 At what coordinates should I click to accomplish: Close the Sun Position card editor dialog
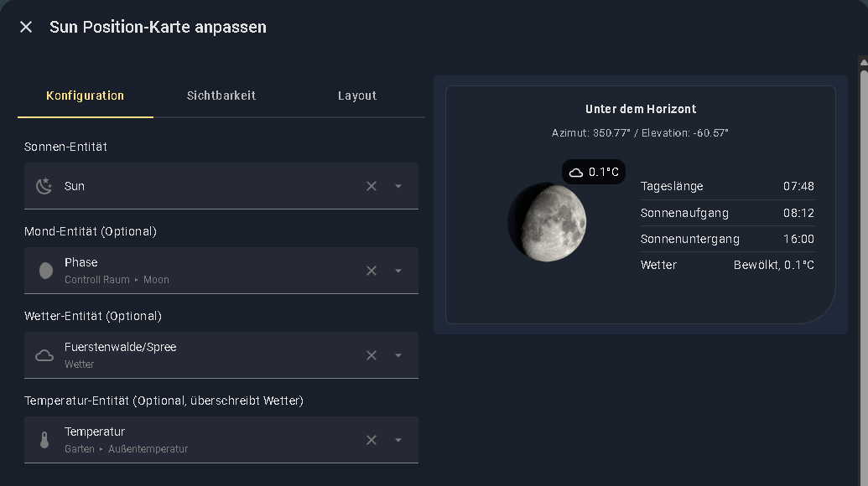[26, 27]
